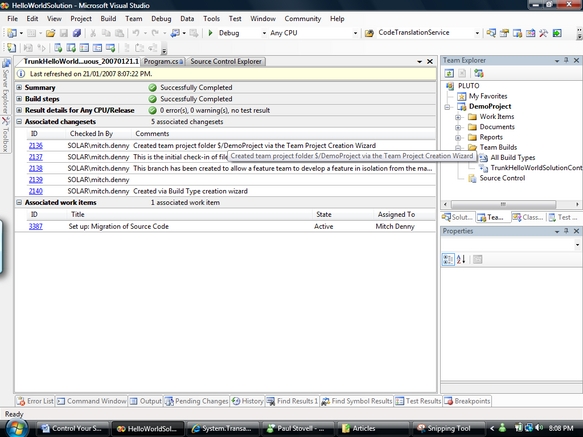
Task: Click the info icon beside Last refreshed
Action: pyautogui.click(x=21, y=74)
